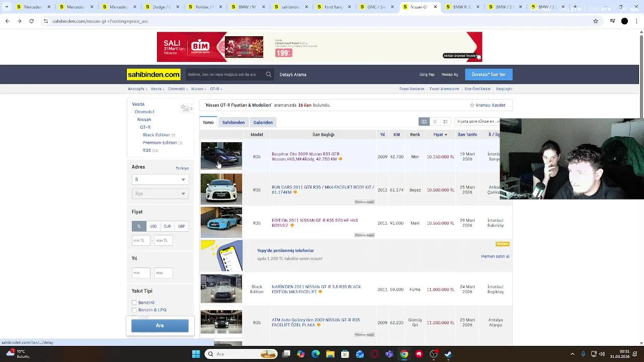Open the Chrome three-dot menu
This screenshot has width=644, height=362.
(637, 21)
